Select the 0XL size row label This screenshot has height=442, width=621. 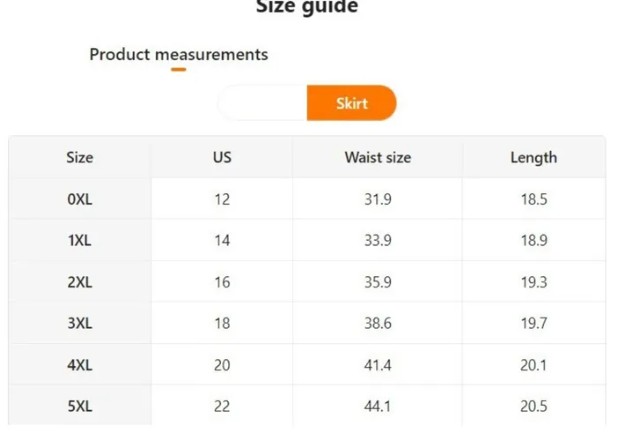(80, 199)
